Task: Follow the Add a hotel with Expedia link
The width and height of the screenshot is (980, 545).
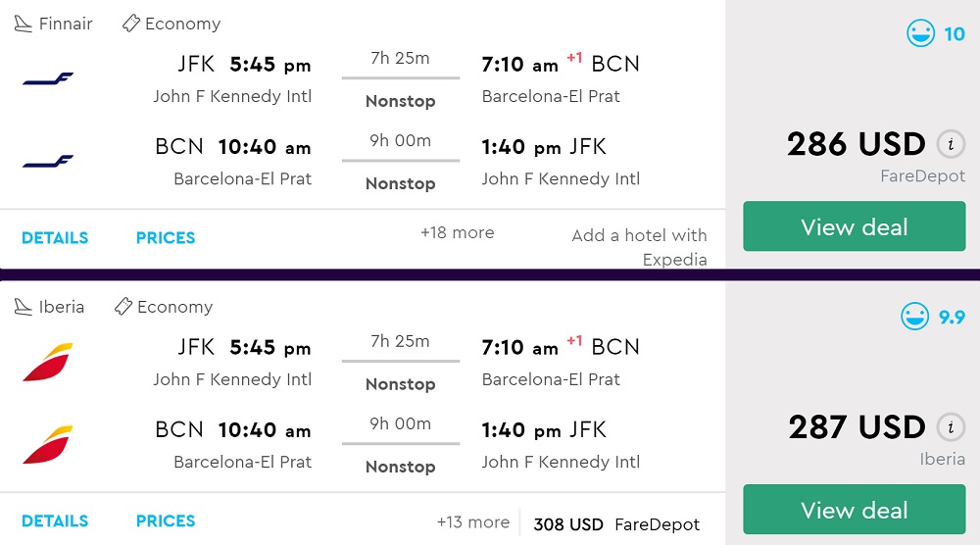Action: (640, 247)
